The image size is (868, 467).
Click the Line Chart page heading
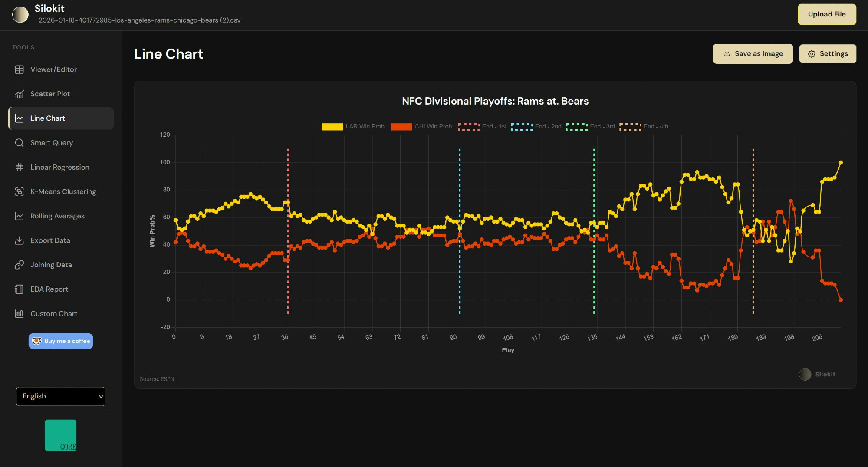[168, 54]
